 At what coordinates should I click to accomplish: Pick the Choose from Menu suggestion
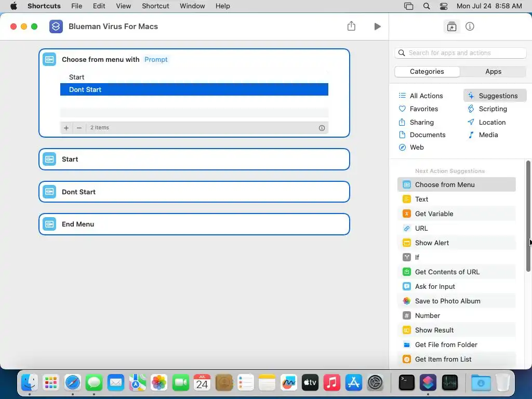tap(456, 184)
